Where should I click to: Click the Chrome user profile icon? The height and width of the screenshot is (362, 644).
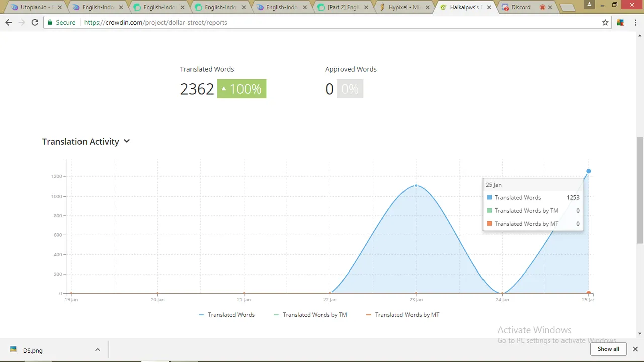pos(590,5)
